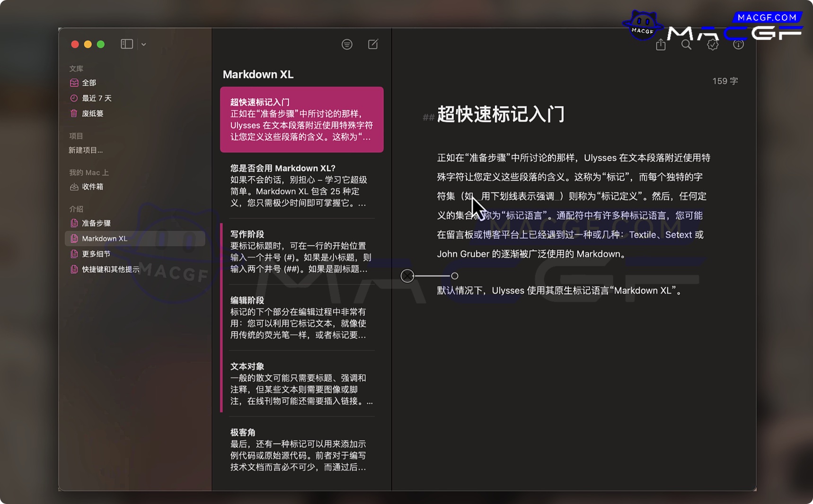The height and width of the screenshot is (504, 813).
Task: Open search with magnifier icon
Action: click(x=686, y=45)
